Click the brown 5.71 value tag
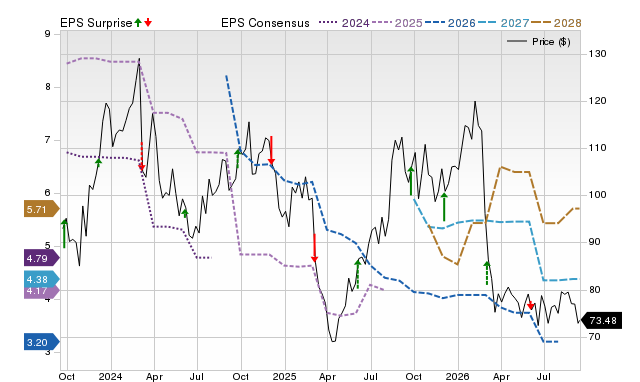Viewport: 640px width, 382px height. 42,209
